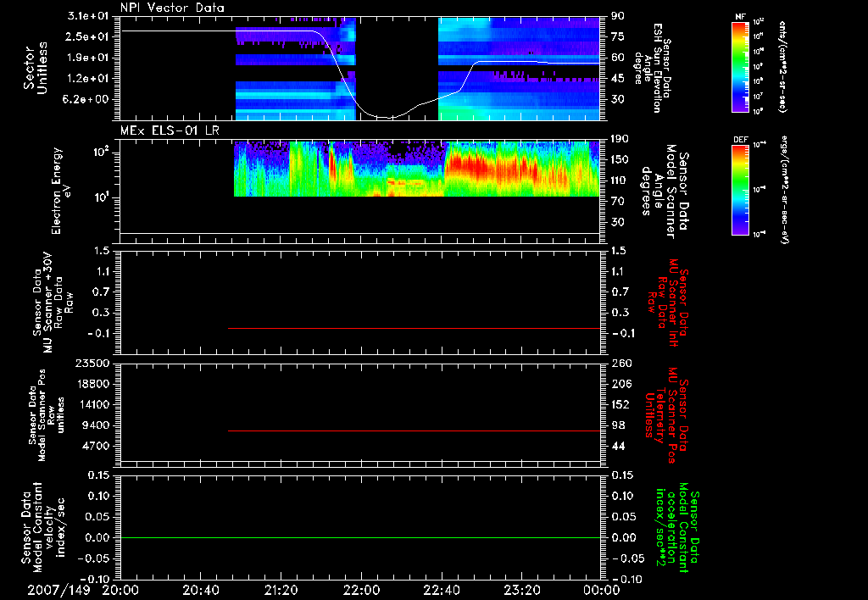Click the 44 telemetry tick label

click(x=618, y=446)
